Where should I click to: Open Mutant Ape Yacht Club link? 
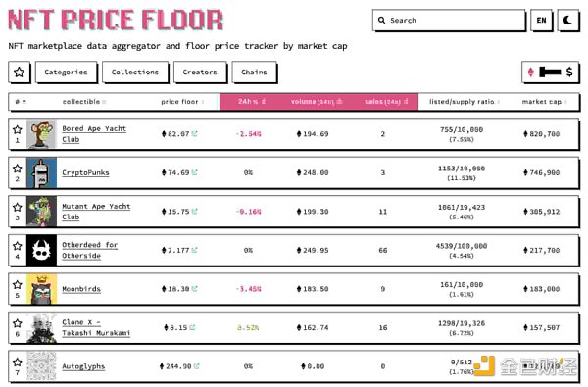click(x=96, y=212)
